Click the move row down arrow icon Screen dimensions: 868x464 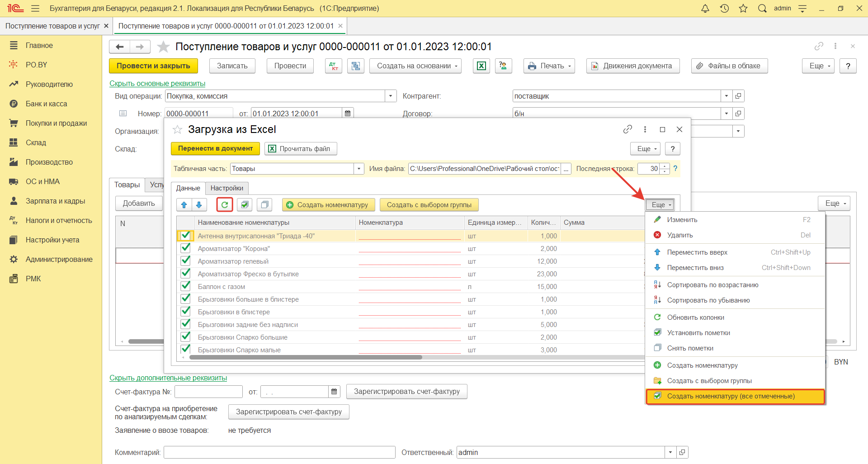(x=199, y=205)
